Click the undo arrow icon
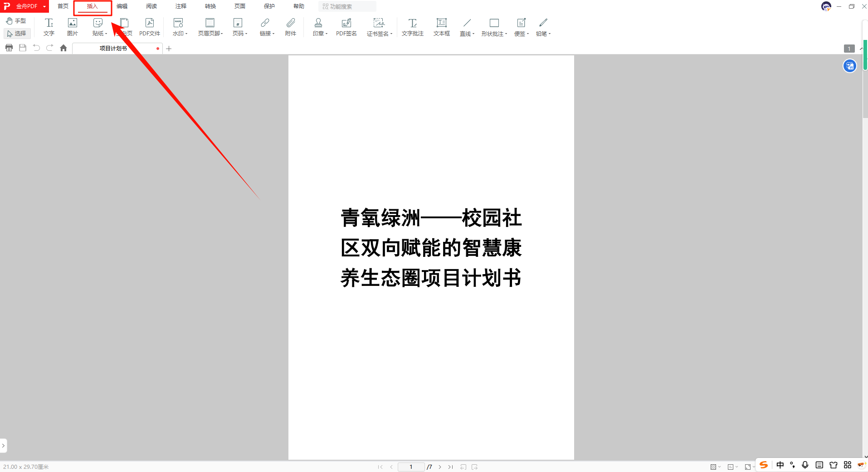The height and width of the screenshot is (472, 868). pyautogui.click(x=36, y=48)
